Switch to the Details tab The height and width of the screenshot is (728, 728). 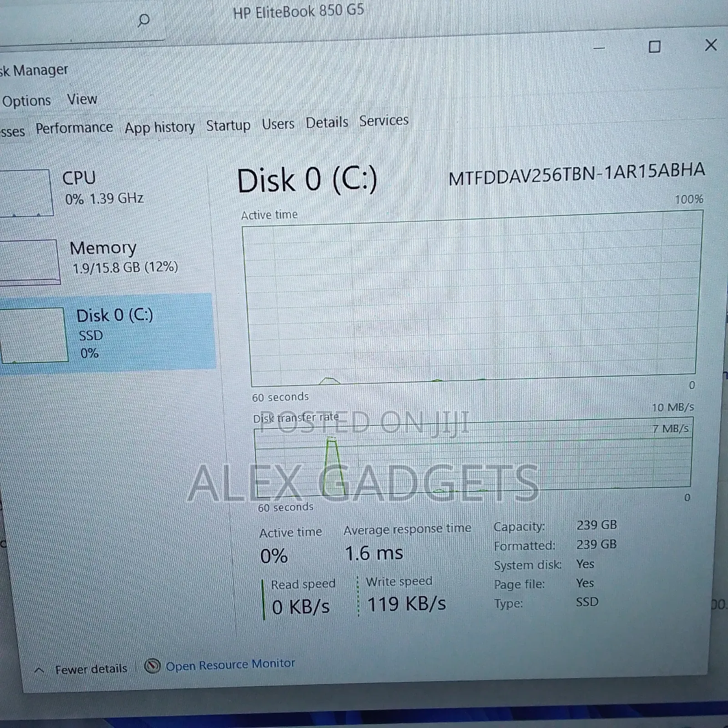[327, 122]
